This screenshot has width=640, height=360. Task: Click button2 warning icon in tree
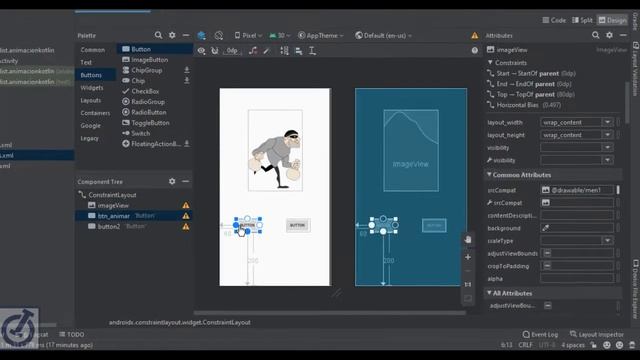tap(186, 227)
